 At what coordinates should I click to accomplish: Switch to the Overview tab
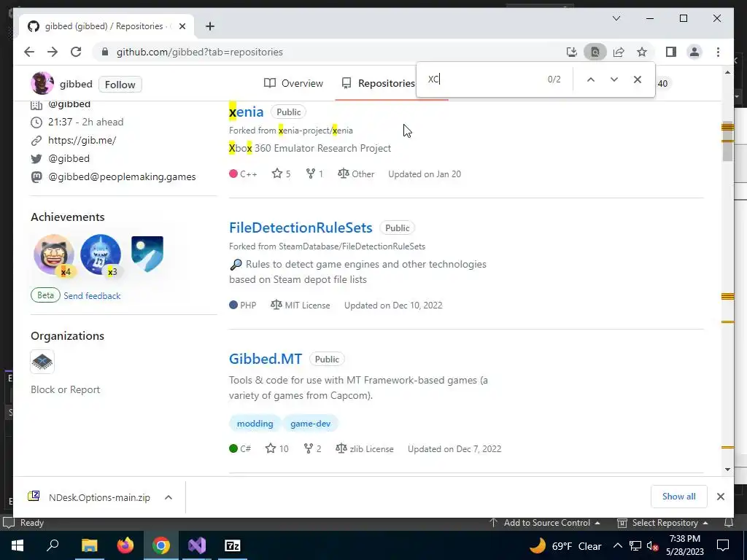coord(293,83)
